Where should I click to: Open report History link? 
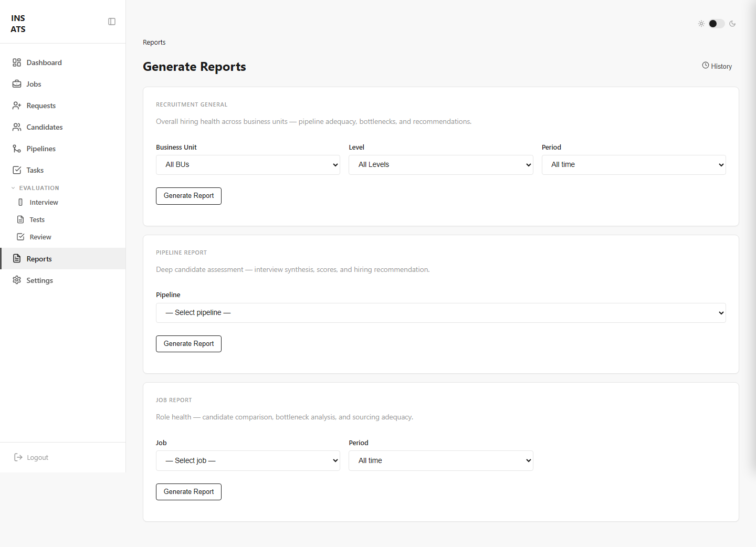(x=717, y=66)
